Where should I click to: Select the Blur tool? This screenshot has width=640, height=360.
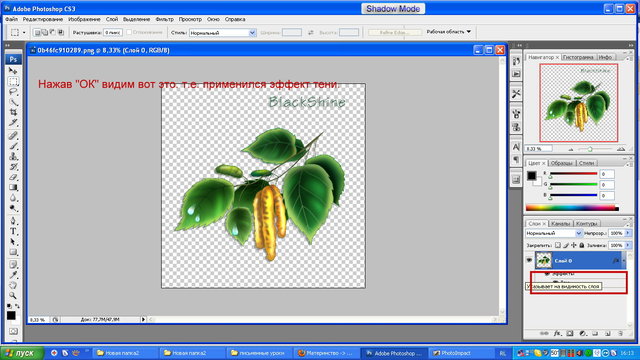(13, 198)
